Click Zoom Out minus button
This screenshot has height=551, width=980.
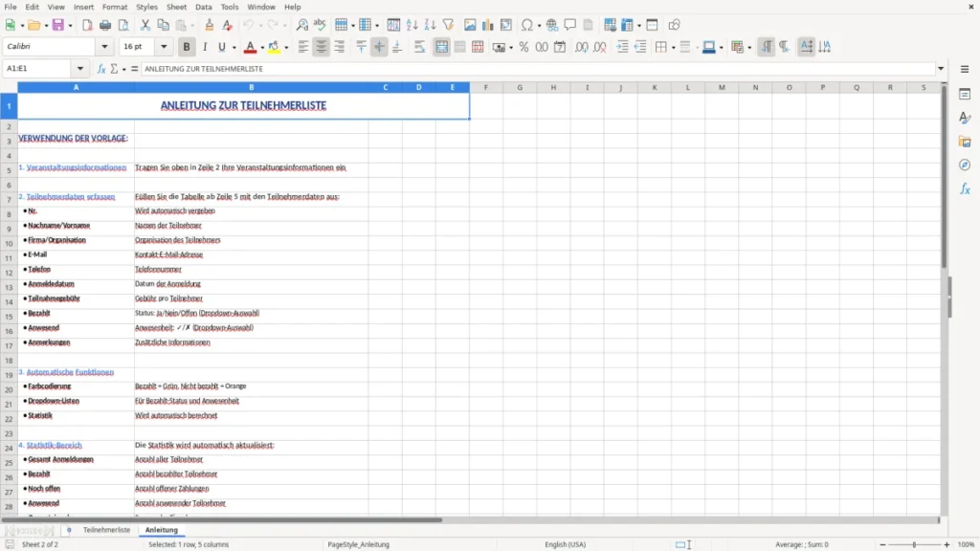882,544
